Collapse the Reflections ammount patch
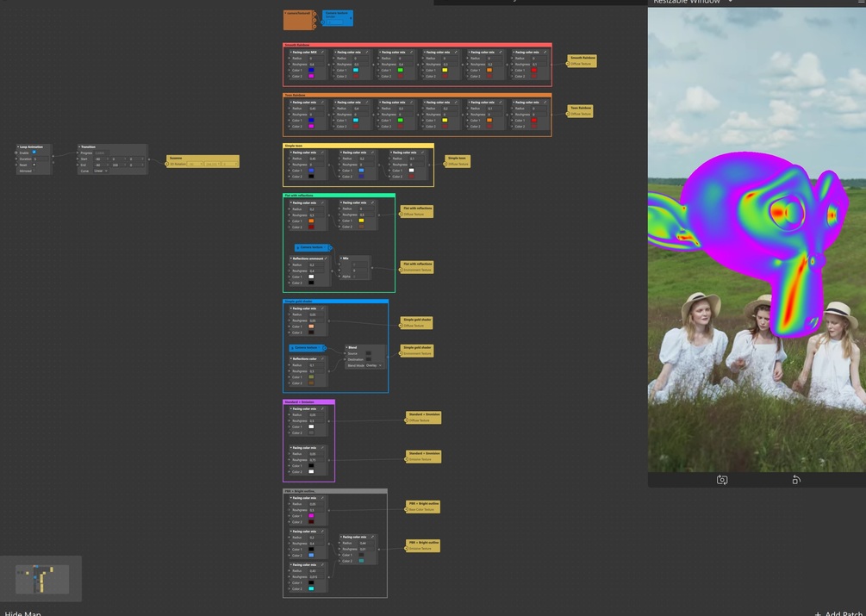This screenshot has height=616, width=866. point(290,258)
